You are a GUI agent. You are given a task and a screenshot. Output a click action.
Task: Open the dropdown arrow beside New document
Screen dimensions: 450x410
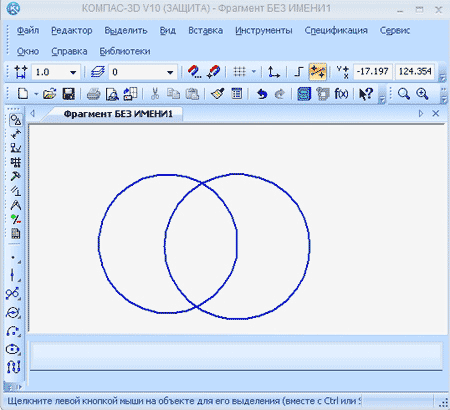click(x=36, y=94)
